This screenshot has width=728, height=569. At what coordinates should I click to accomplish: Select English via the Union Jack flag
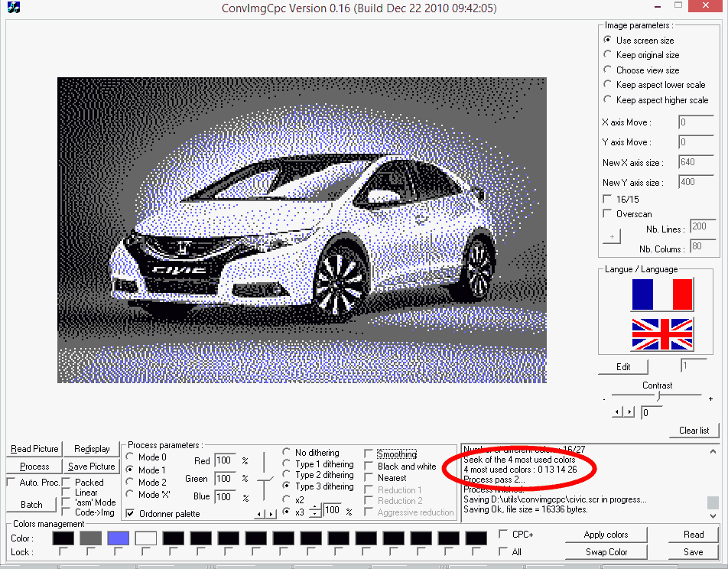pos(662,334)
